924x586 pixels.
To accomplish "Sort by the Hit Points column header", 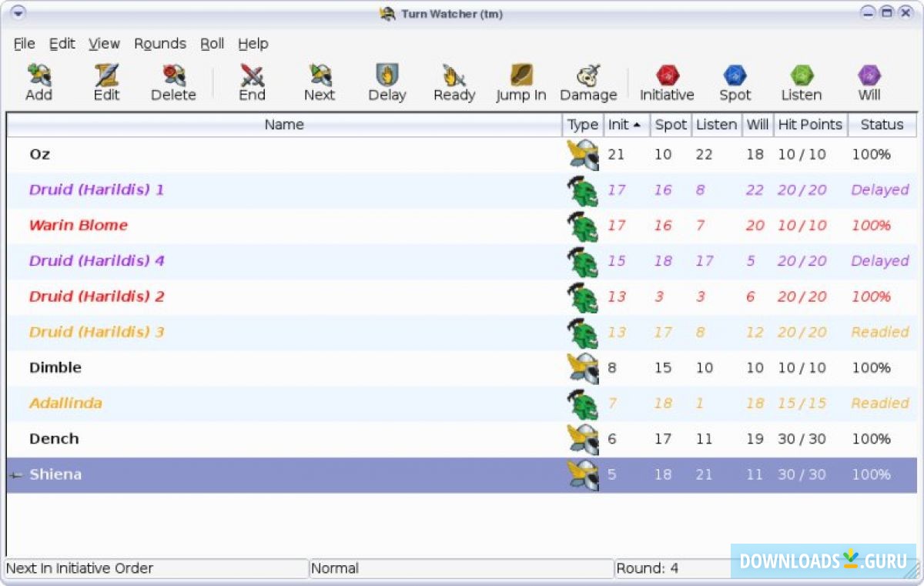I will (x=810, y=125).
